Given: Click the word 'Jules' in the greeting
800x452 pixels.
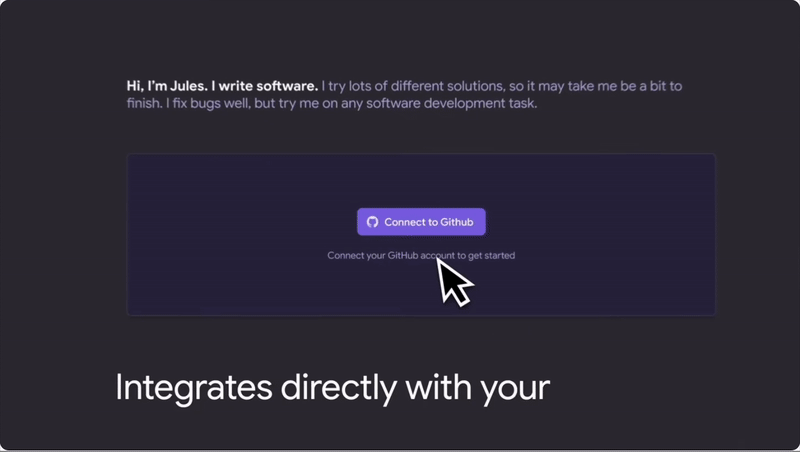Looking at the screenshot, I should [x=187, y=86].
